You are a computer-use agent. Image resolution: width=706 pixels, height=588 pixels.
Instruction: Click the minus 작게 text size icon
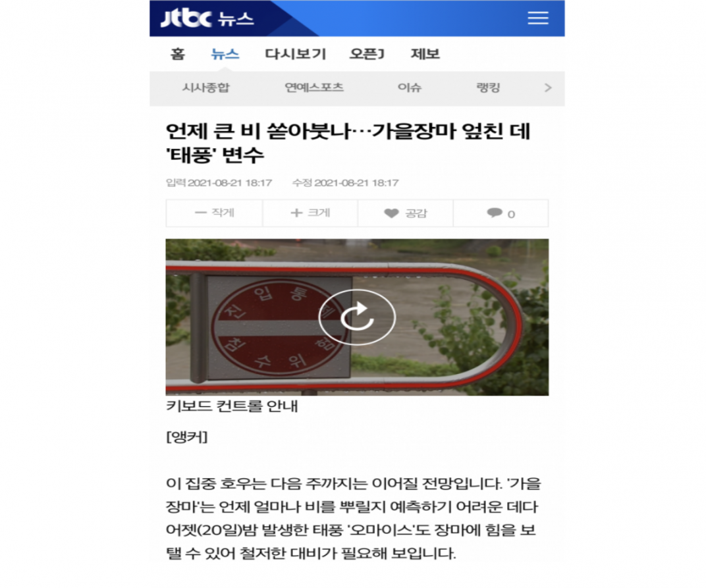click(x=200, y=213)
